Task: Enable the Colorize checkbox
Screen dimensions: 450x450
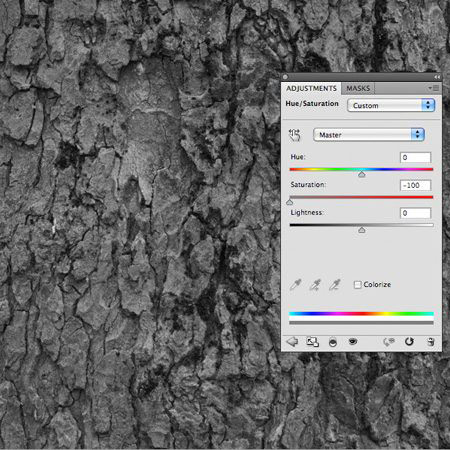Action: pyautogui.click(x=357, y=285)
